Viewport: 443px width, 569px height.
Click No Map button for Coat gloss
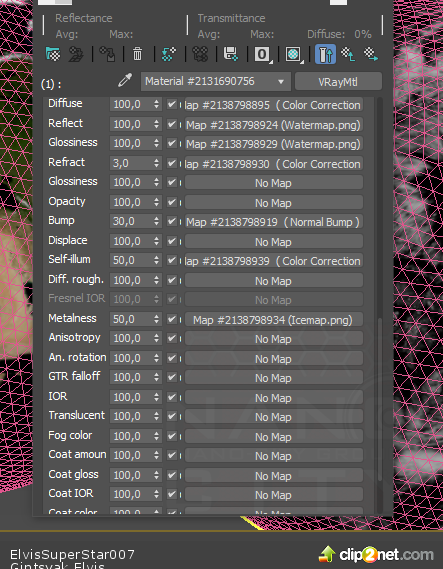coord(274,475)
